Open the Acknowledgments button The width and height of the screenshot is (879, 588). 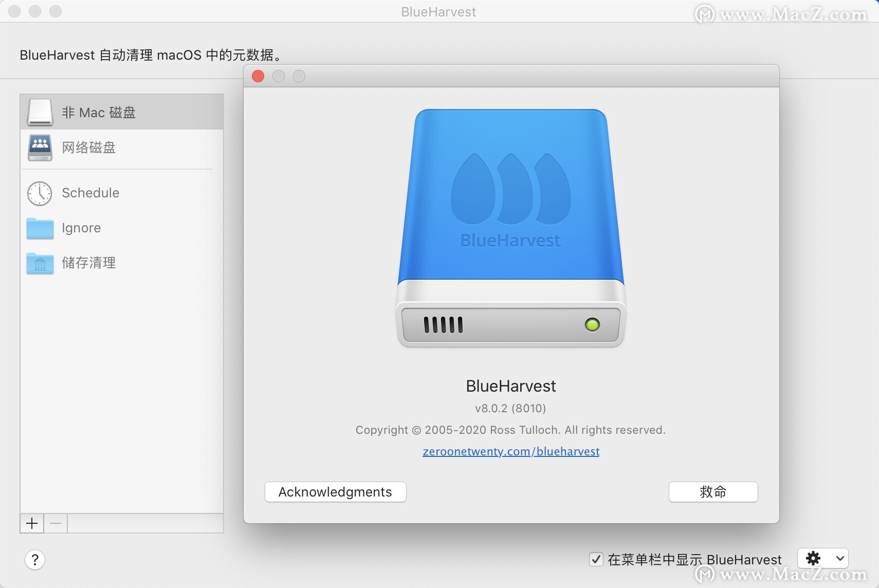[336, 492]
